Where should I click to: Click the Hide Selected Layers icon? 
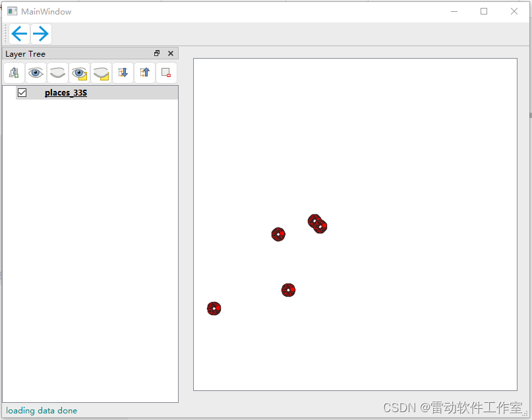point(101,73)
